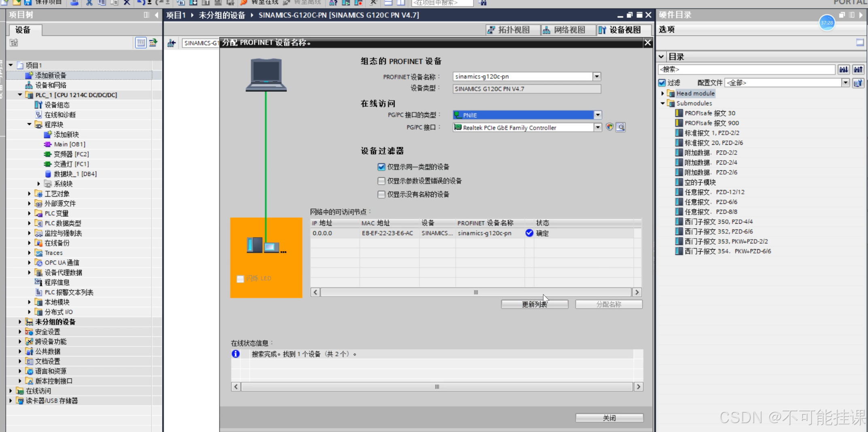868x432 pixels.
Task: Open 数据块_1 [DB4] block
Action: pyautogui.click(x=75, y=174)
